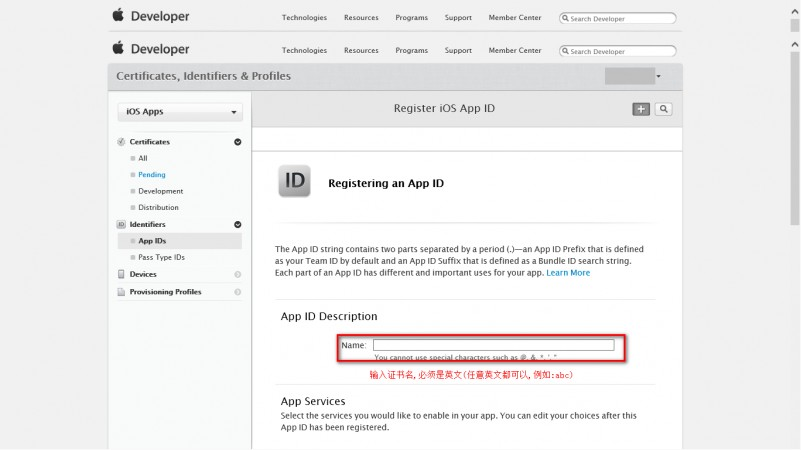Click the Identifiers ID icon in sidebar
The image size is (801, 450).
pos(121,224)
